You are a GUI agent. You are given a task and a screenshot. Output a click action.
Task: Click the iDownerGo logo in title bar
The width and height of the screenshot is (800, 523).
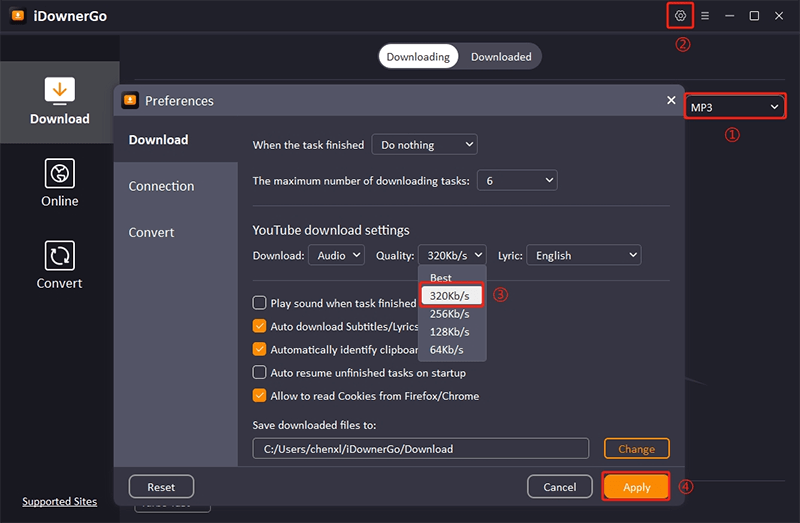[16, 16]
